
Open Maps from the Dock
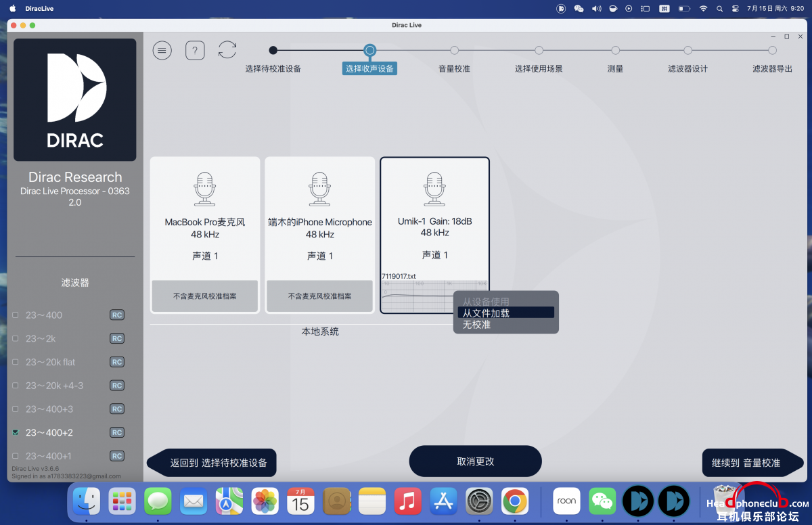pos(229,501)
